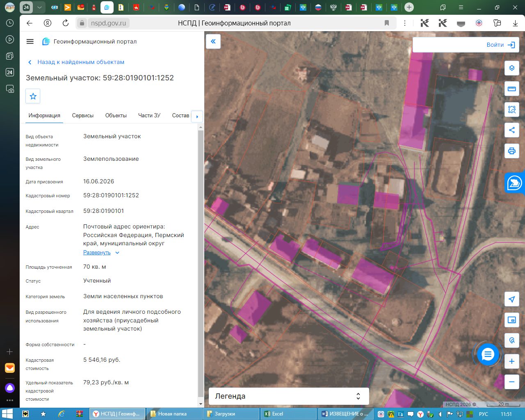Screen dimensions: 525x420
Task: Open the sidebar screenshot camera tool
Action: coord(10,89)
